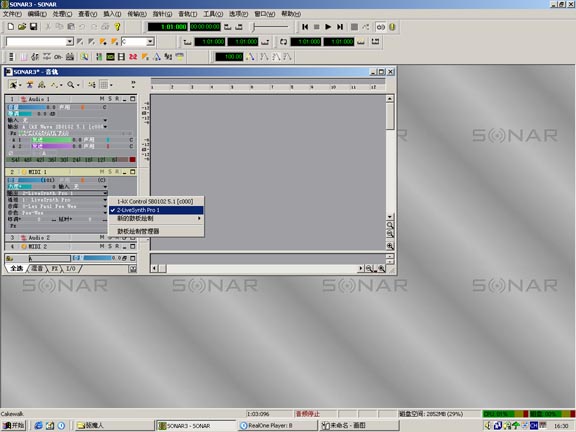Open the Paint window from taskbar
576x432 pixels.
(x=359, y=425)
